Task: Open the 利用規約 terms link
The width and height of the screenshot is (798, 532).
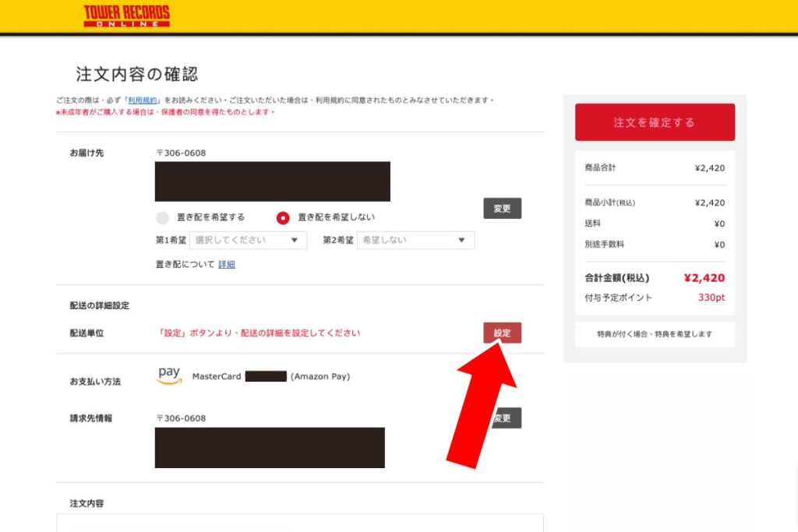Action: pyautogui.click(x=143, y=100)
